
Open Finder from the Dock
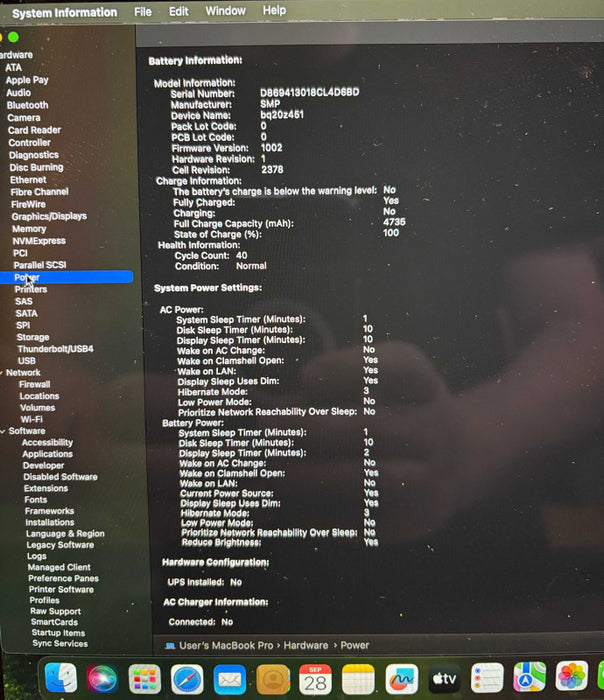coord(61,678)
